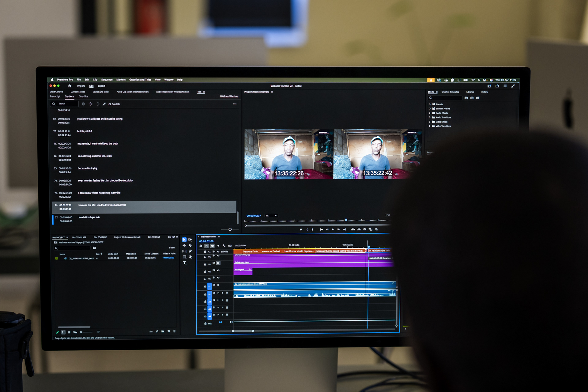The image size is (588, 392).
Task: Click the Export workspace button
Action: [x=101, y=86]
